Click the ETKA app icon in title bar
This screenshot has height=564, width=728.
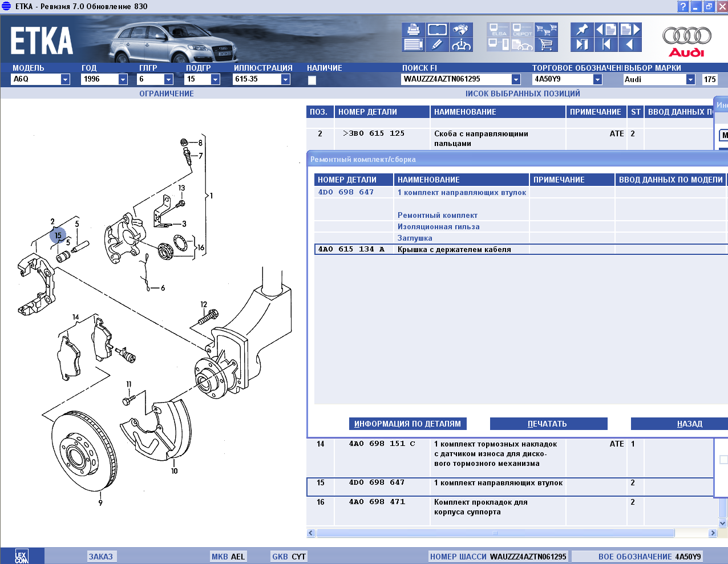coord(6,6)
